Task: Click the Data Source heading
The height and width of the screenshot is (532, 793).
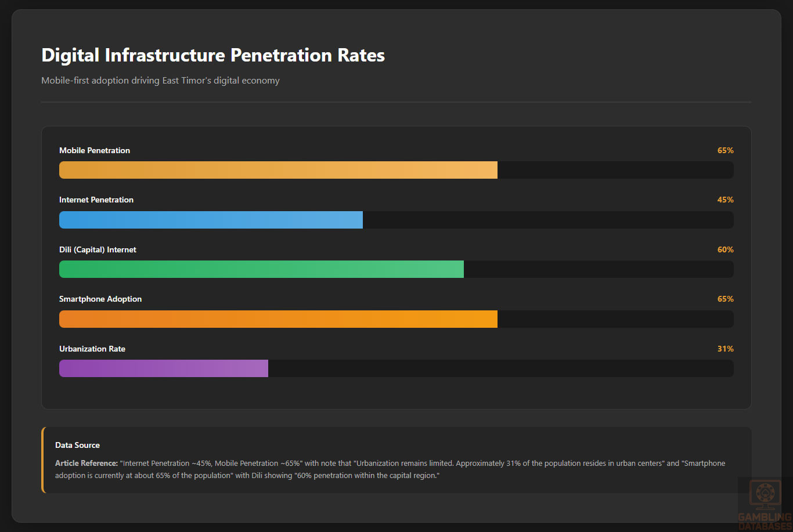Action: pos(77,445)
